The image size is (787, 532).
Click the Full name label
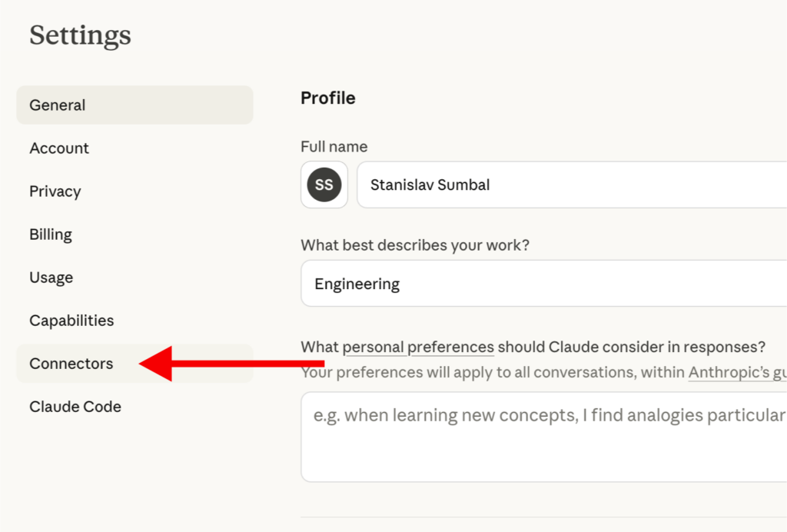[x=334, y=147]
